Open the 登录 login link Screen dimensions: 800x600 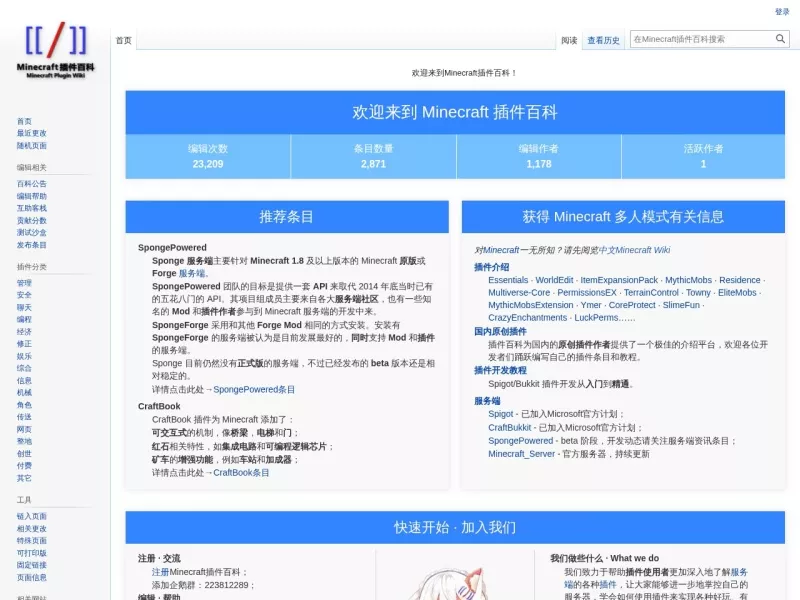click(x=782, y=11)
